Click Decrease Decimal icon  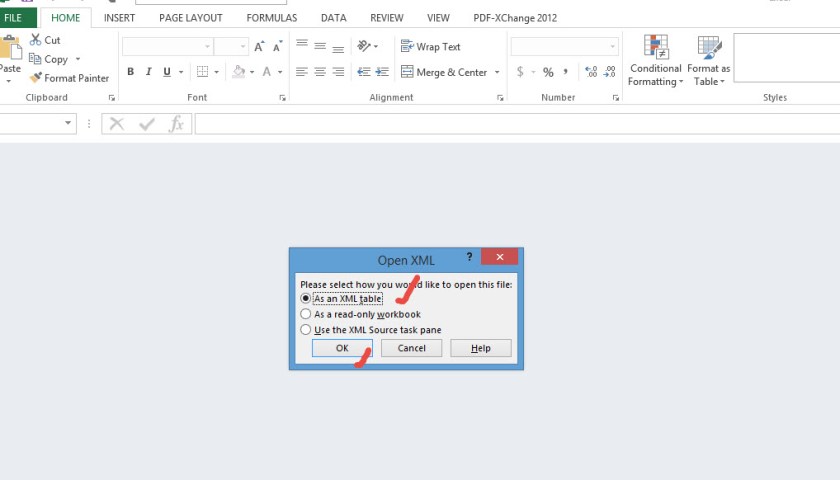click(x=610, y=72)
